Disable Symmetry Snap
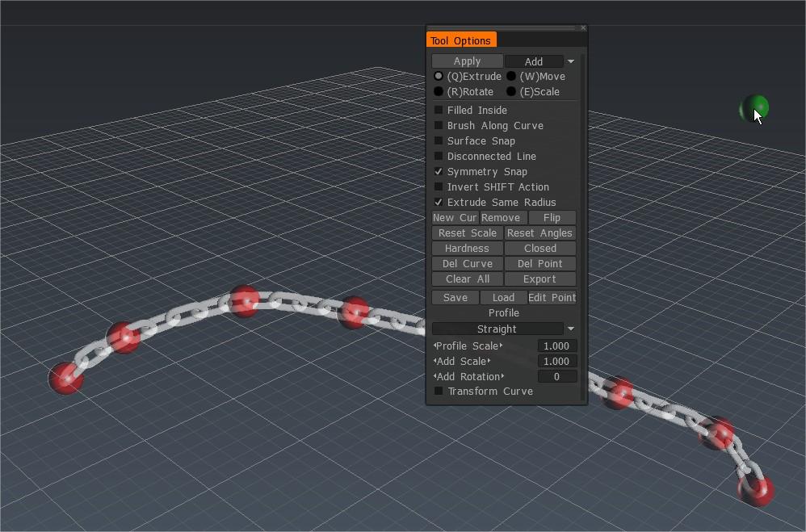 [439, 171]
